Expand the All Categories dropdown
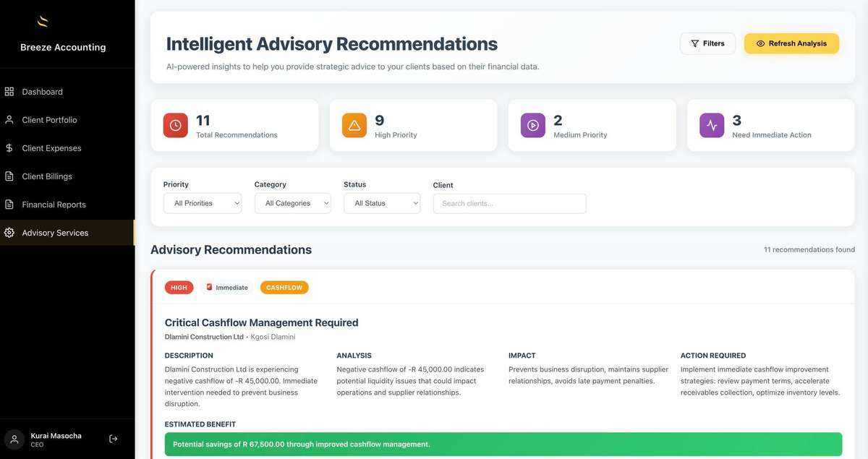This screenshot has height=459, width=868. point(293,203)
